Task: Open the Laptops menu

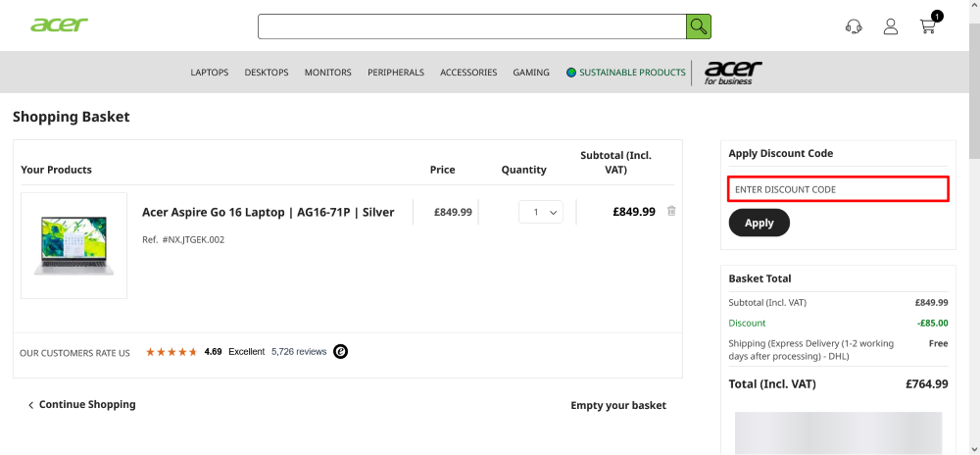Action: (x=210, y=73)
